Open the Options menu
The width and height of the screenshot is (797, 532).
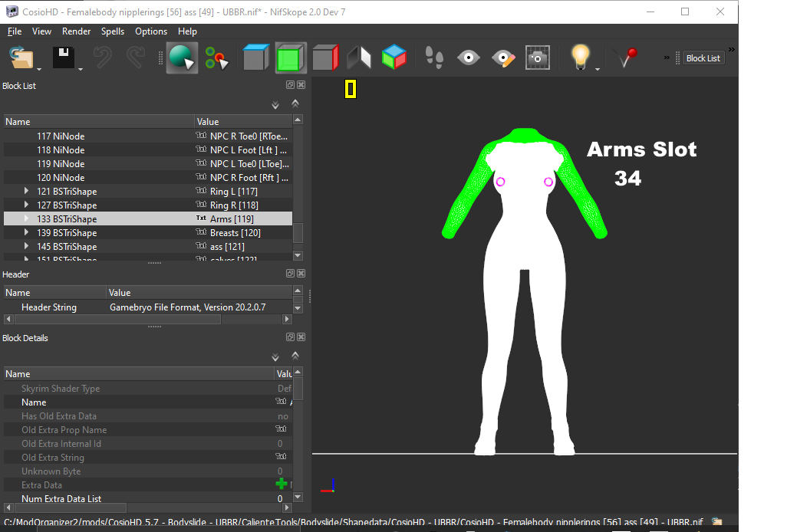click(151, 31)
